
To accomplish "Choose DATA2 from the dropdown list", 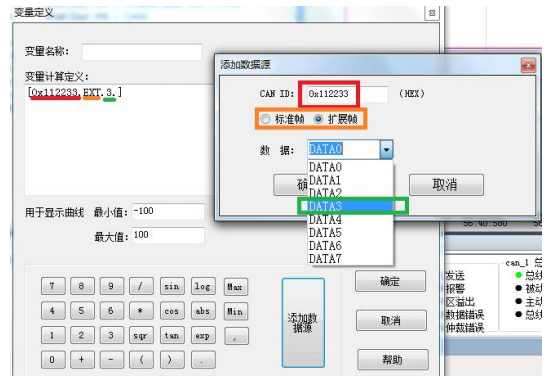I will 350,193.
